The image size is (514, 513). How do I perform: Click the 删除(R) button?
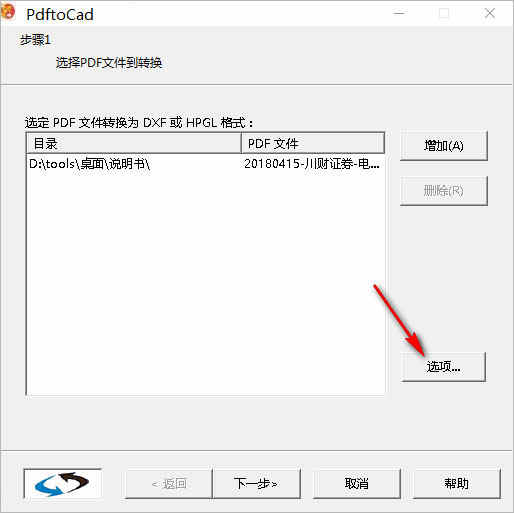coord(444,191)
